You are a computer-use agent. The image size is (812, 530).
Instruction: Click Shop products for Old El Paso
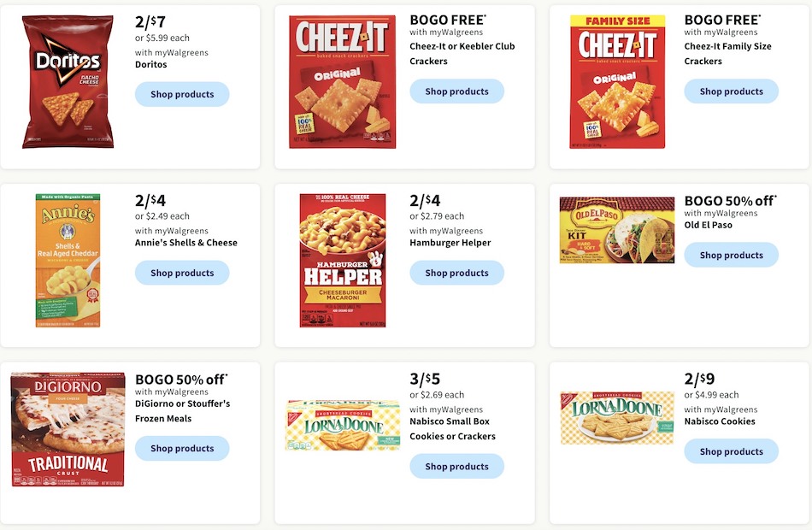[731, 255]
